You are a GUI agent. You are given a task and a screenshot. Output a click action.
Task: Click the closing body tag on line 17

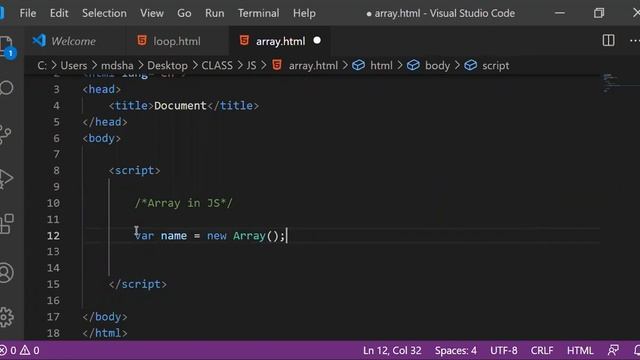click(x=105, y=317)
